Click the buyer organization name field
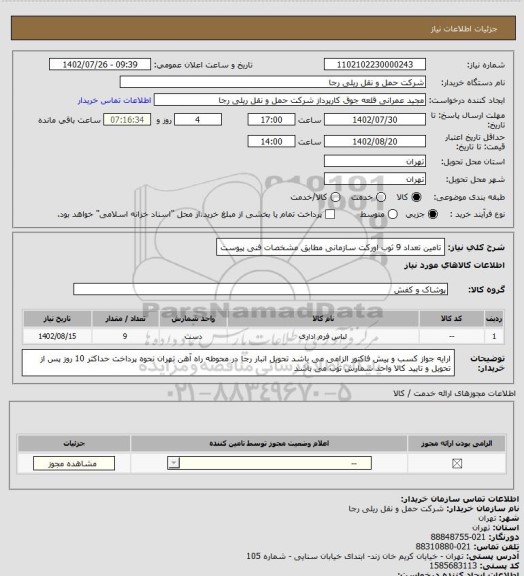The height and width of the screenshot is (576, 524). point(273,82)
